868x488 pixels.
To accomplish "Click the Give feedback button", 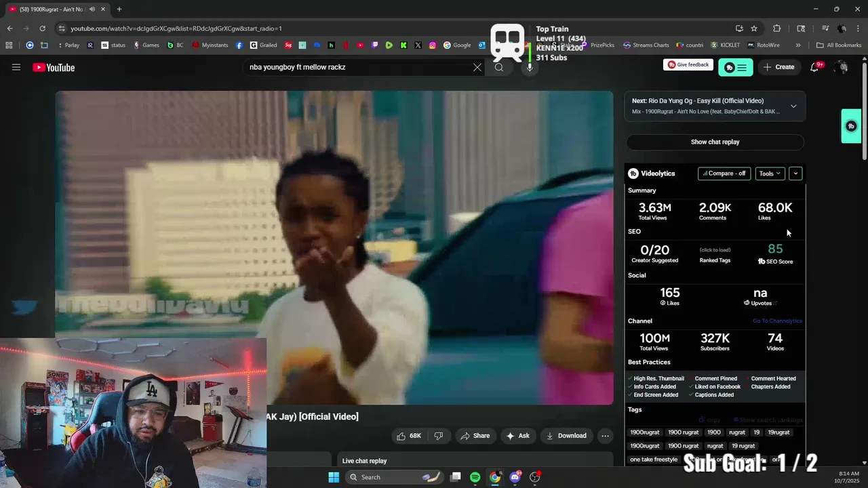I will click(x=688, y=64).
